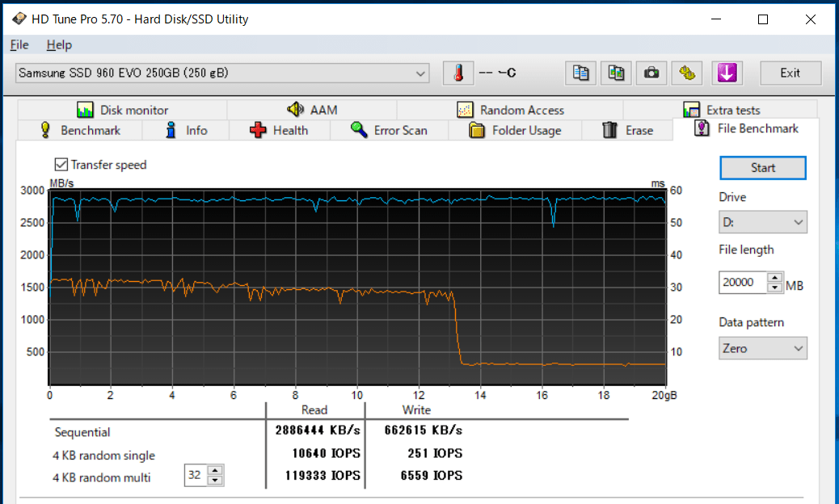Open the Erase tab
This screenshot has height=504, width=839.
point(627,130)
